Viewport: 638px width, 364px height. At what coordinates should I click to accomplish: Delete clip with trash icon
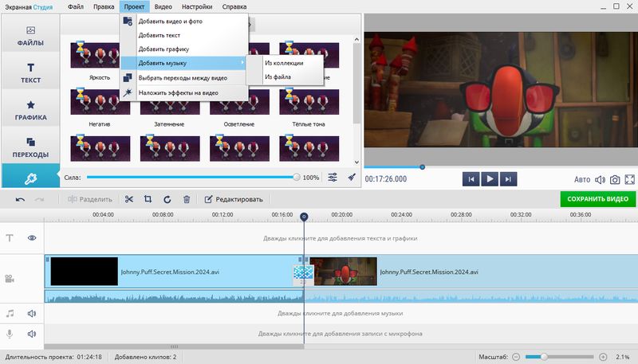point(187,199)
